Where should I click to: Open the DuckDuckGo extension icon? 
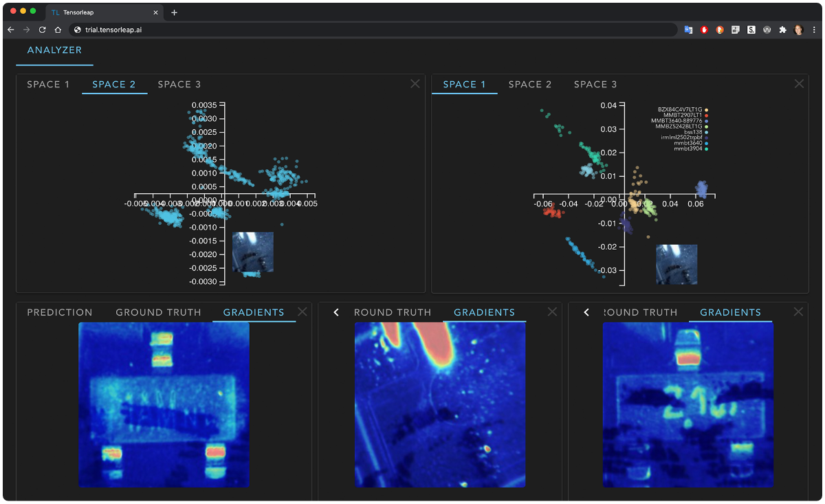[x=719, y=30]
